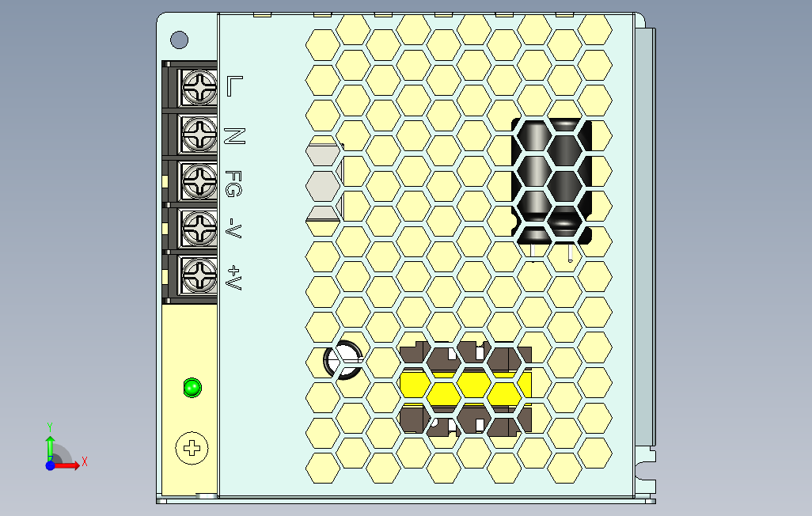Screen dimensions: 812x516
Task: Click the engraved N label
Action: pos(234,136)
